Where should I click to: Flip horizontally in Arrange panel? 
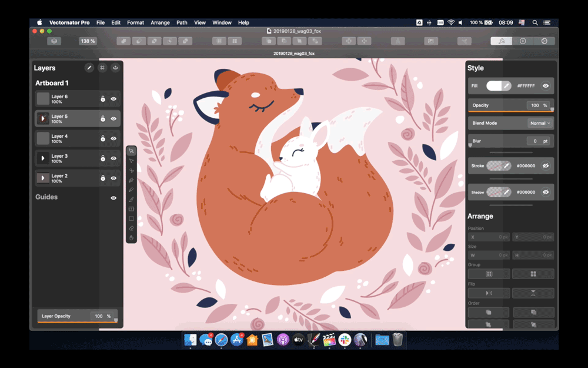tap(489, 293)
